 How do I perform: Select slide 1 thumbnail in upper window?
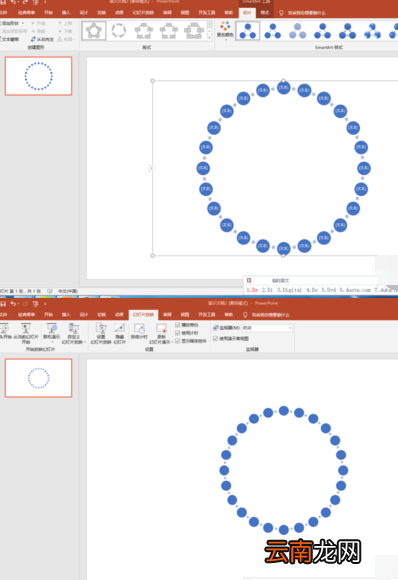(38, 76)
